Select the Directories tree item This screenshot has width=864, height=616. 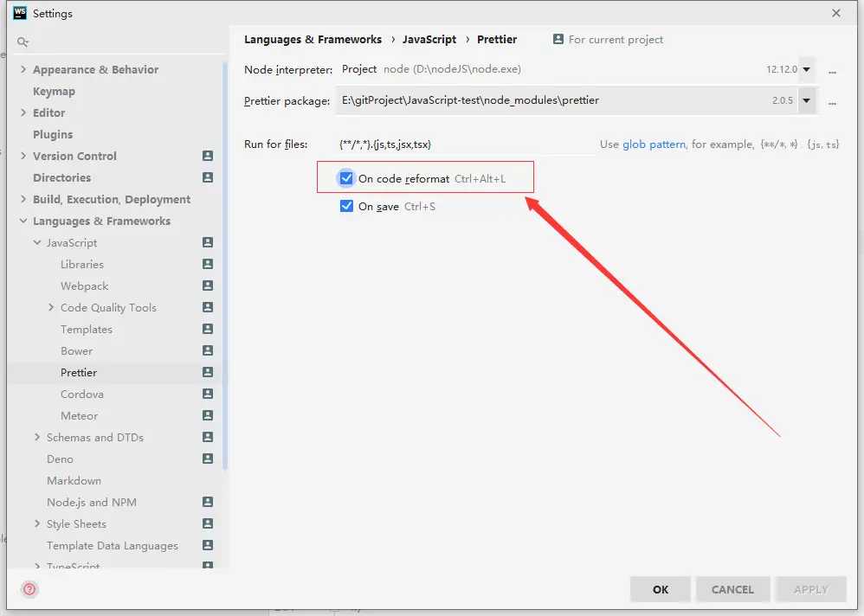(61, 178)
